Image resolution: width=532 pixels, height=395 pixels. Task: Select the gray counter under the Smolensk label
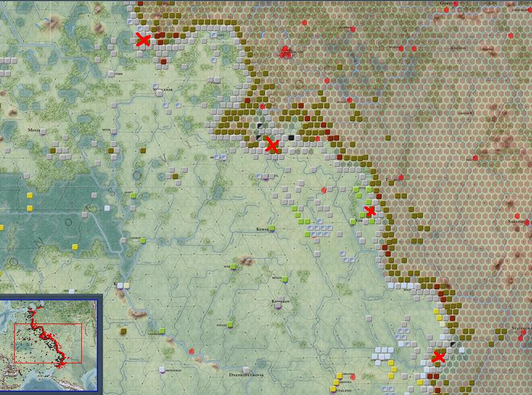pos(159,93)
